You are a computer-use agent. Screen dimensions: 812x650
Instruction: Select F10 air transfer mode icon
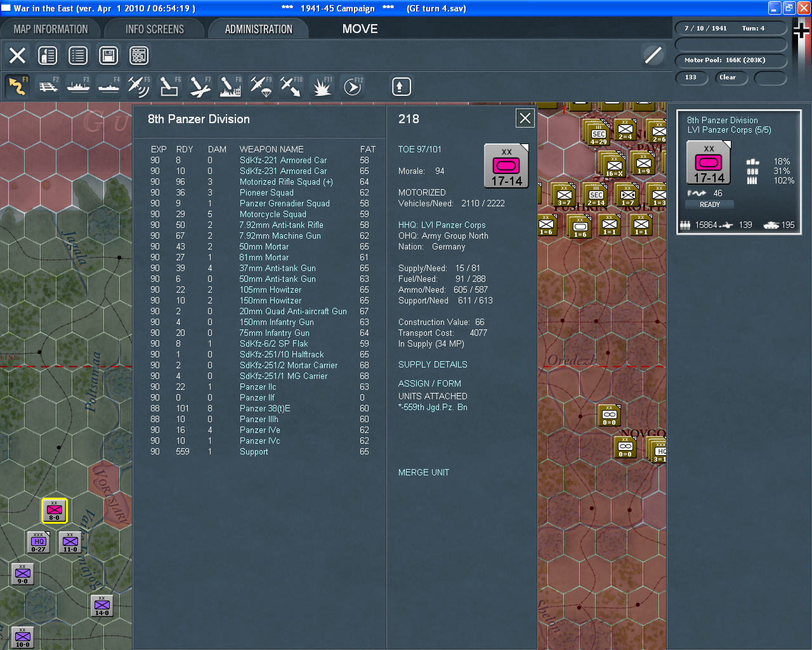(x=291, y=86)
